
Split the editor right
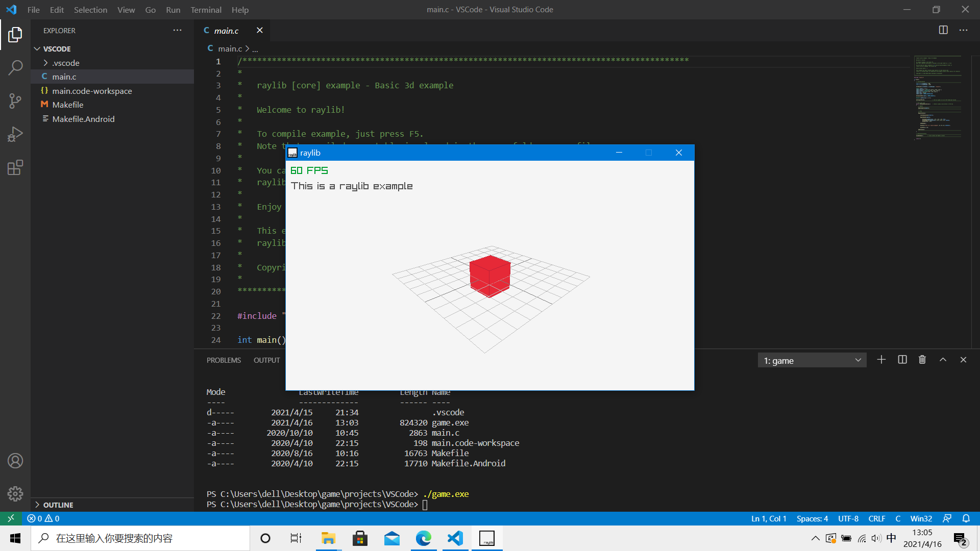point(943,30)
